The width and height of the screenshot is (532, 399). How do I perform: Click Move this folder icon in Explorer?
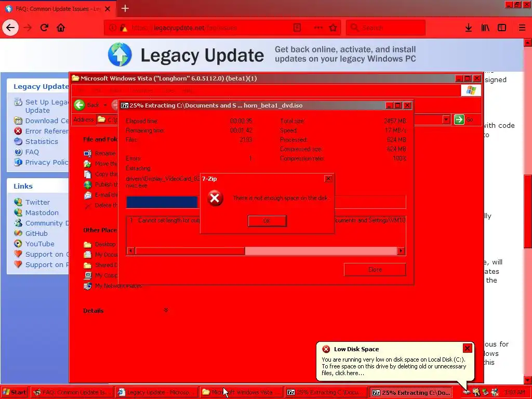coord(87,164)
